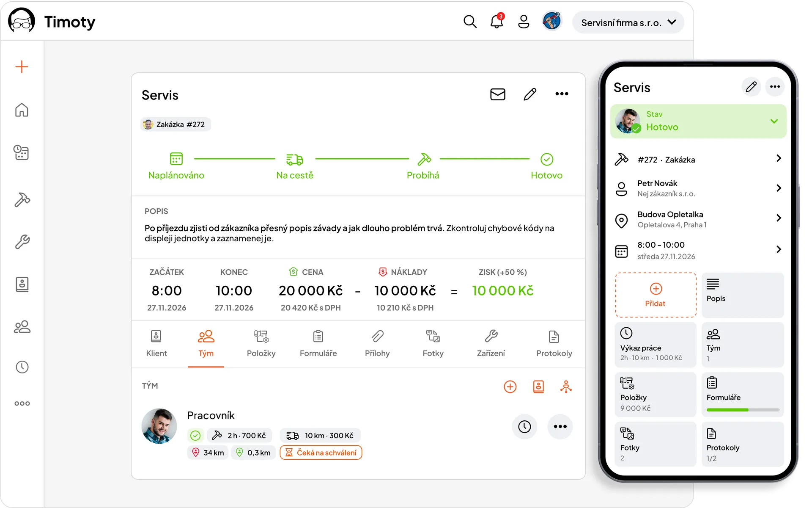Open the hammer jobs icon in sidebar
Screen dimensions: 812x508
[22, 199]
